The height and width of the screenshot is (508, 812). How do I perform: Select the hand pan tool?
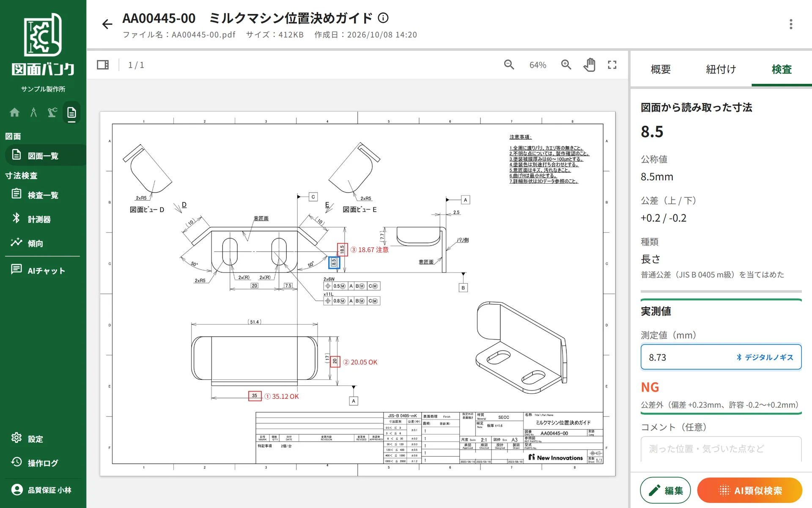tap(590, 65)
